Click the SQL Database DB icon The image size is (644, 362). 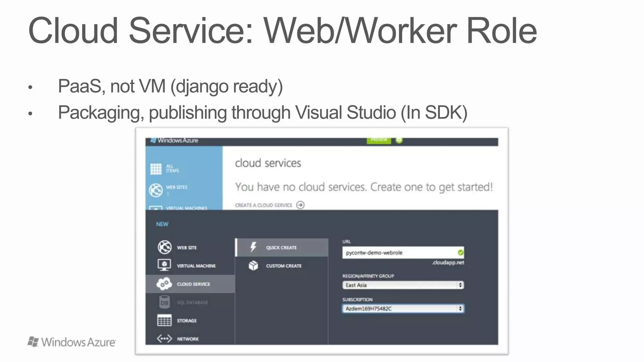[164, 302]
